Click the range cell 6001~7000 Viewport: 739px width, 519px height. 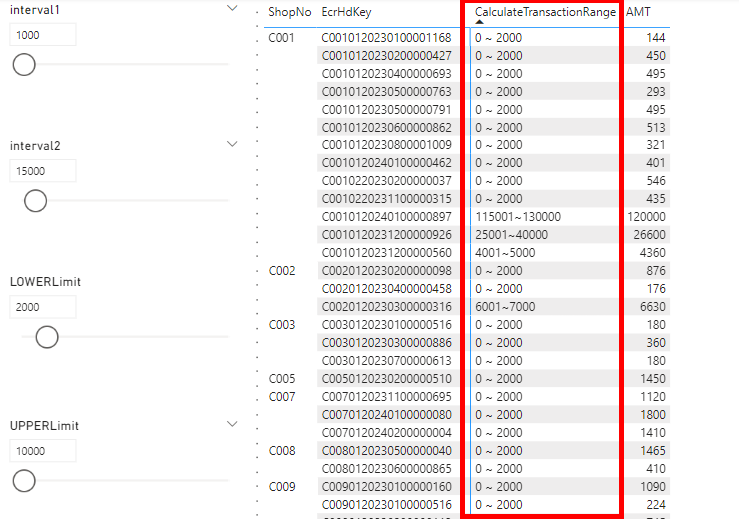505,306
